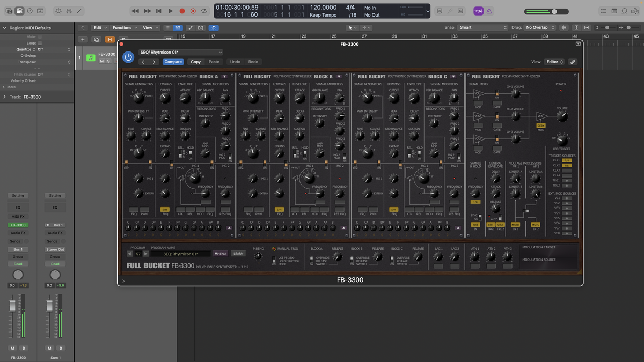Image resolution: width=644 pixels, height=362 pixels.
Task: Open the plugin View Editor dropdown
Action: point(554,62)
